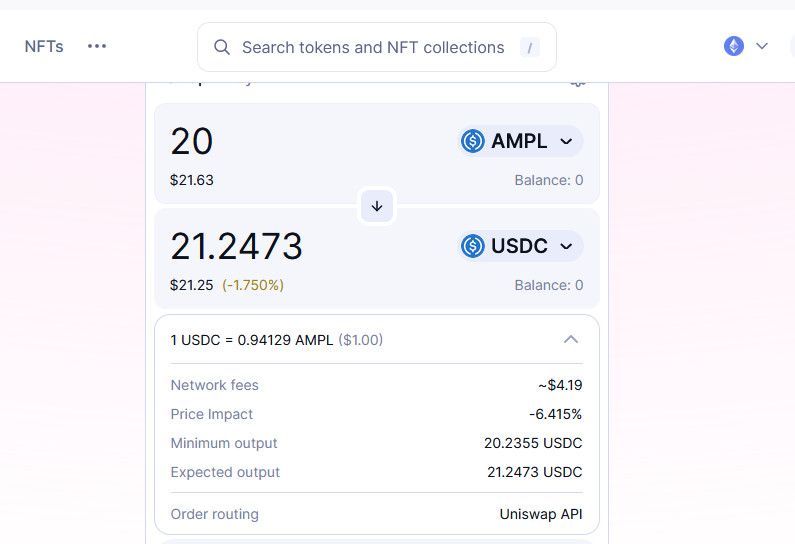Click the Ethereum network logo icon
795x544 pixels.
(x=734, y=46)
